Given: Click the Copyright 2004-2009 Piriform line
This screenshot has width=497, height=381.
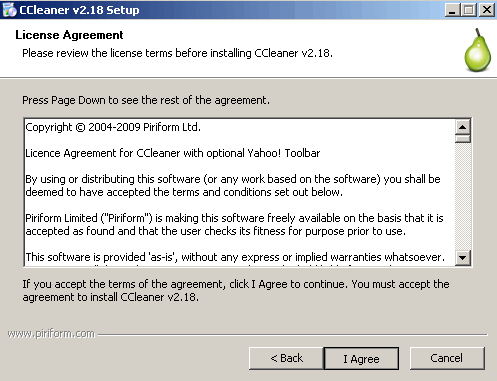Looking at the screenshot, I should click(113, 127).
